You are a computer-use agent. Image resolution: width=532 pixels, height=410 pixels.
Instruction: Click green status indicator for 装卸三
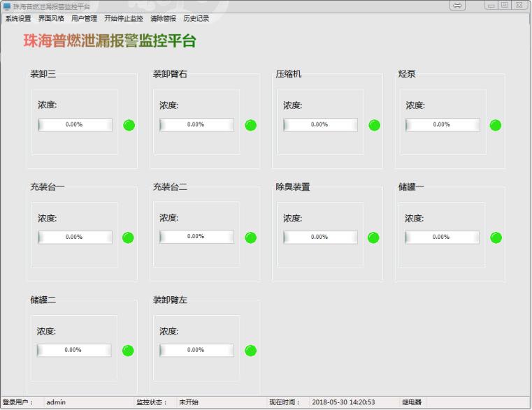coord(129,125)
